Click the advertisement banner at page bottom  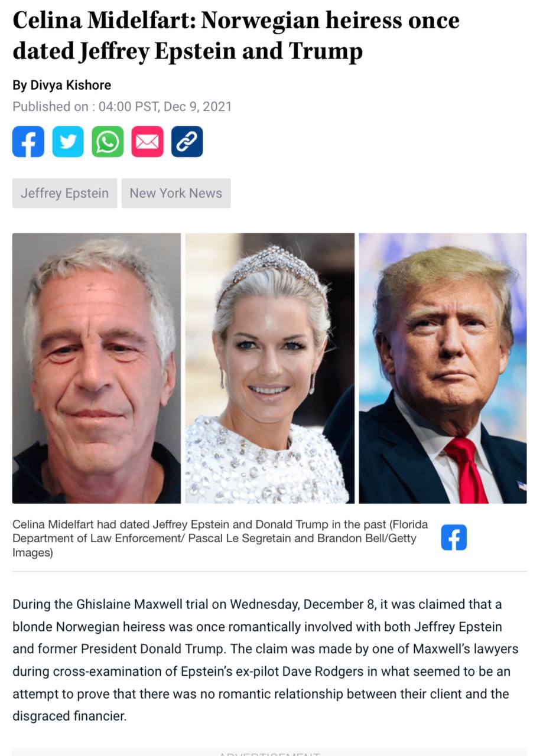tap(269, 752)
